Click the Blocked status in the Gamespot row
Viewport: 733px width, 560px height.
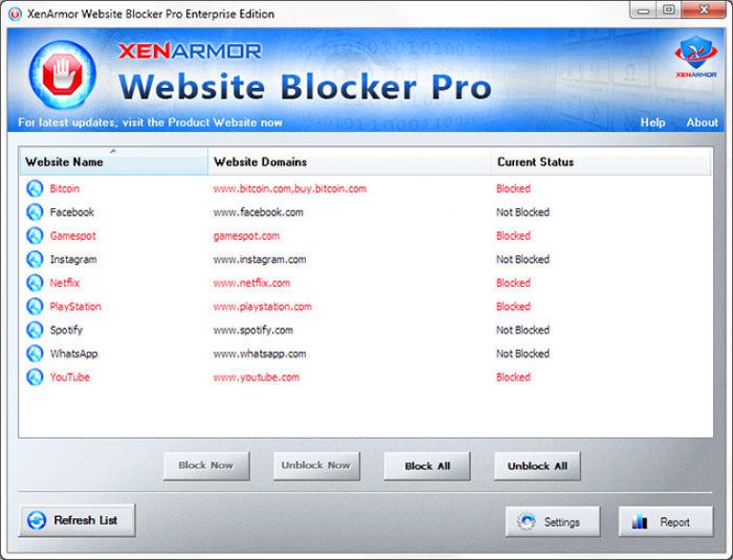(x=513, y=236)
